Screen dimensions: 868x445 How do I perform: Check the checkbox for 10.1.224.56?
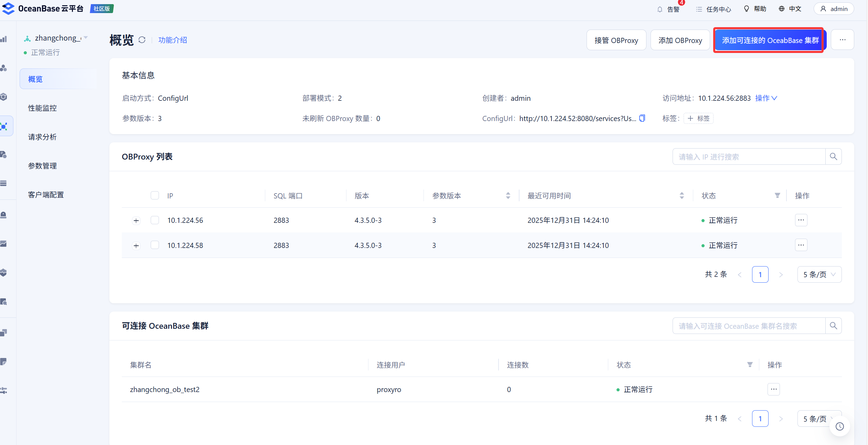(155, 220)
